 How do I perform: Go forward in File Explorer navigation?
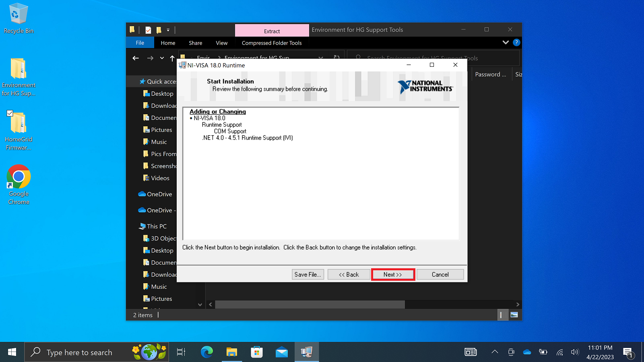[150, 58]
